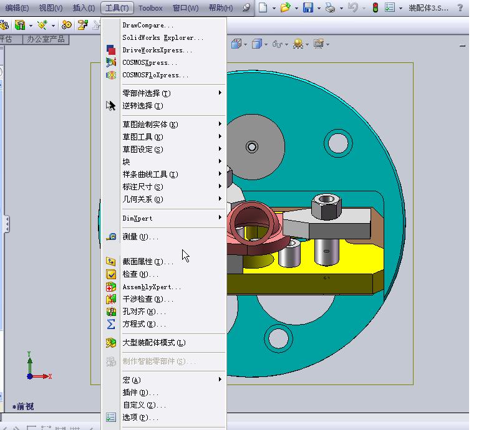
Task: Click the sigma equations icon
Action: point(111,324)
